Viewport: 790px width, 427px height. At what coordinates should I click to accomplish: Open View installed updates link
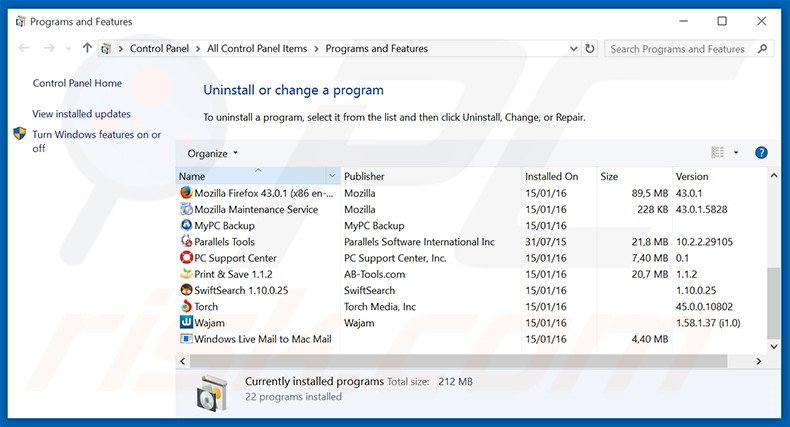coord(81,114)
